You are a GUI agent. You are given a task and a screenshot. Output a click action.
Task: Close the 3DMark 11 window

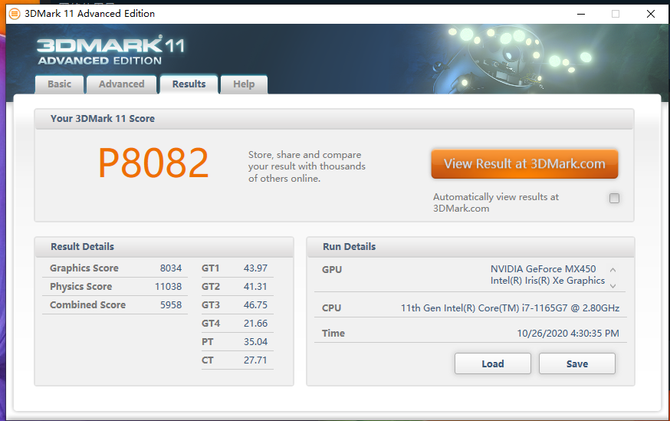(x=650, y=14)
